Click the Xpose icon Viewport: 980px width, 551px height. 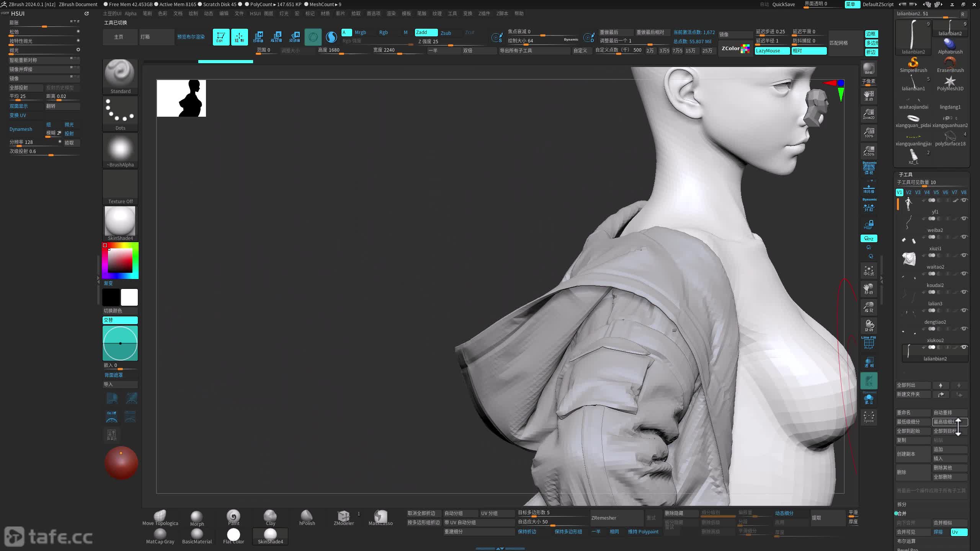pyautogui.click(x=869, y=417)
